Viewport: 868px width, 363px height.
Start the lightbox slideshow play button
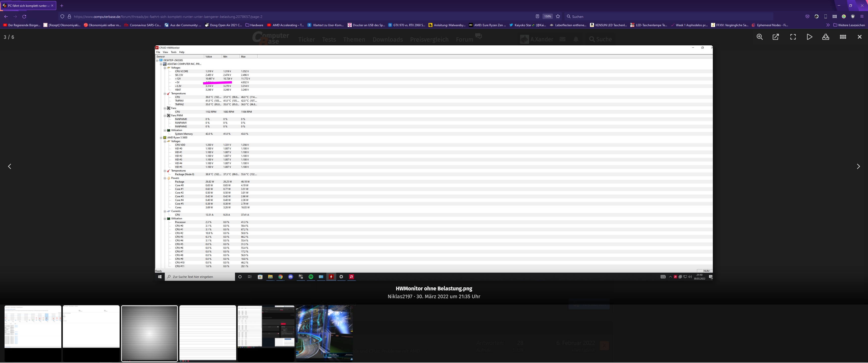pyautogui.click(x=809, y=37)
